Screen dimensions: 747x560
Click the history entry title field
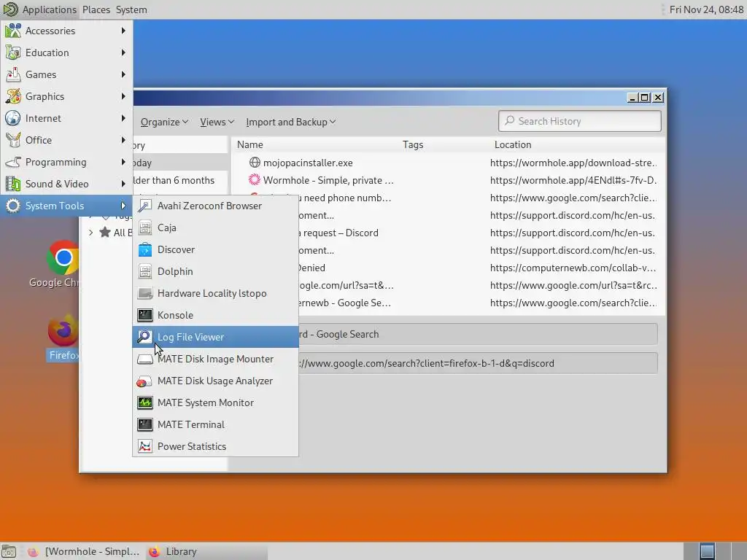point(478,334)
